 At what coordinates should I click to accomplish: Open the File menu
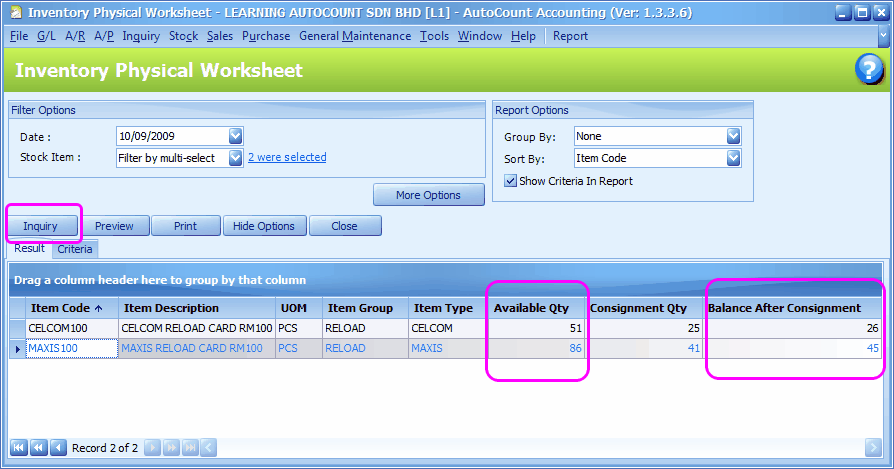19,36
